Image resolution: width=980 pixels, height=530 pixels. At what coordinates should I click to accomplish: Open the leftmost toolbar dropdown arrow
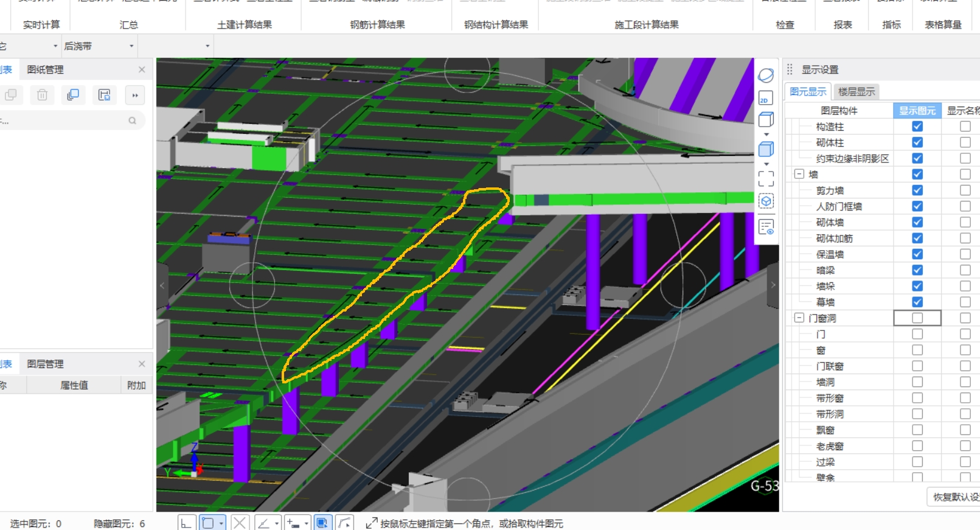55,46
